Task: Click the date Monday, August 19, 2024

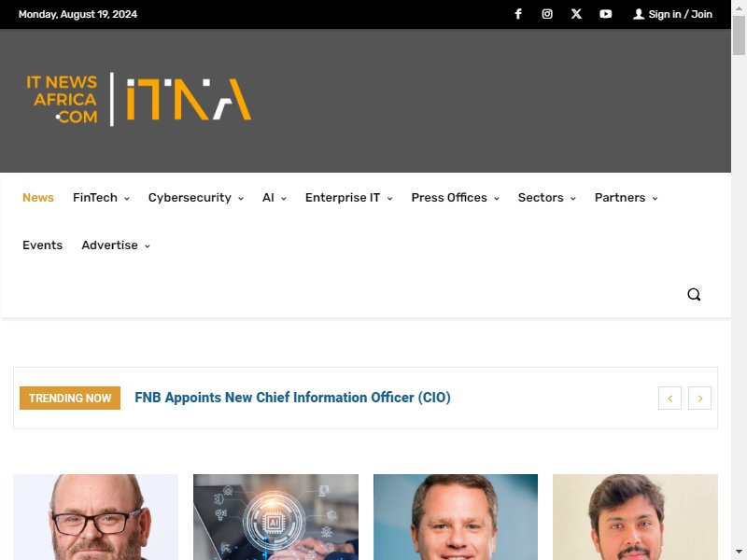Action: (x=78, y=14)
